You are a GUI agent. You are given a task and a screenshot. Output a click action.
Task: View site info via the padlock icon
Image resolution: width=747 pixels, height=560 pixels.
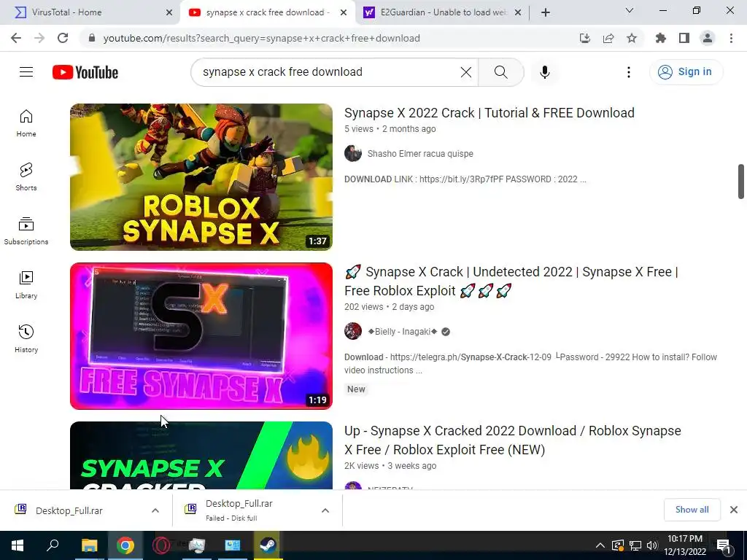(x=93, y=38)
